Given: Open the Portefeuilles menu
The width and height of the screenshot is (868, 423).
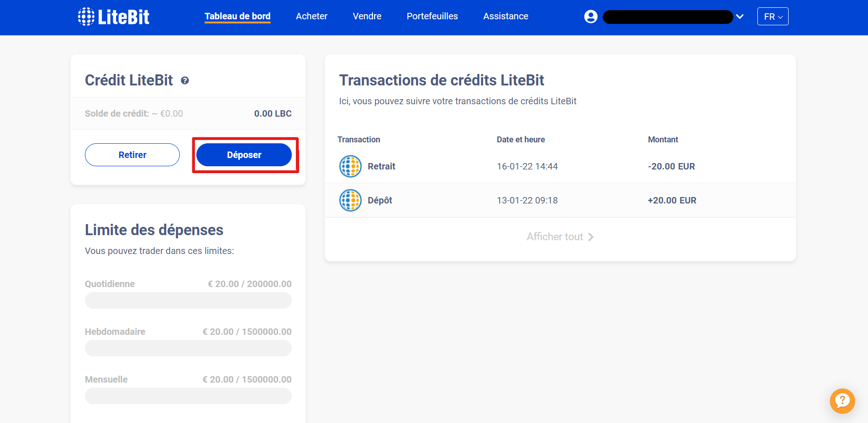Looking at the screenshot, I should [432, 16].
